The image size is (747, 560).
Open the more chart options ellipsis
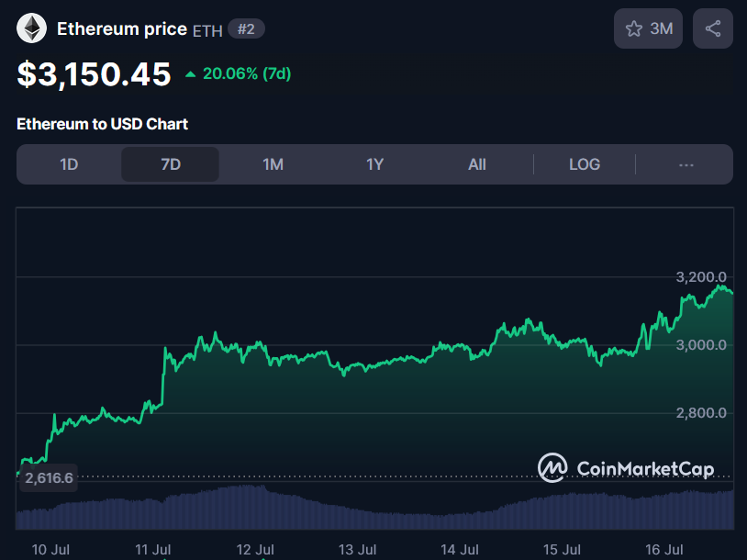[686, 165]
